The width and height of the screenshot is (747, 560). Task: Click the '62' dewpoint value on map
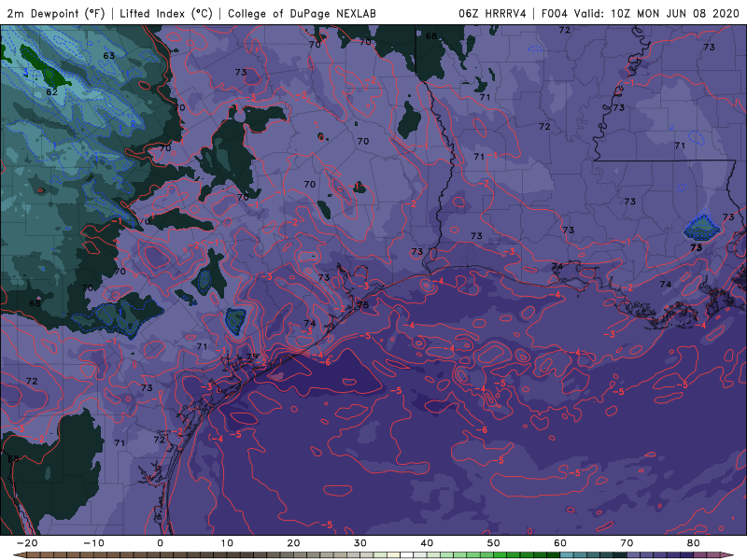pos(52,91)
